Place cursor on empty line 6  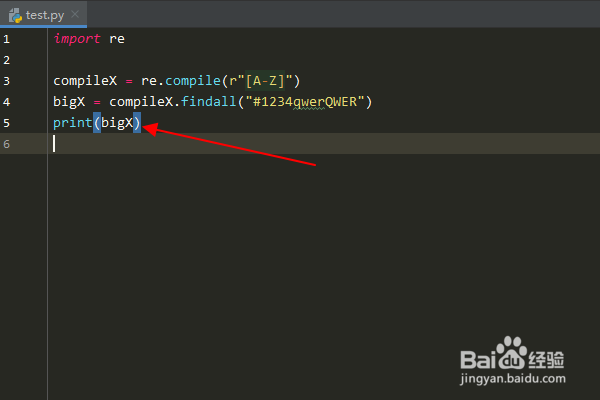click(324, 144)
